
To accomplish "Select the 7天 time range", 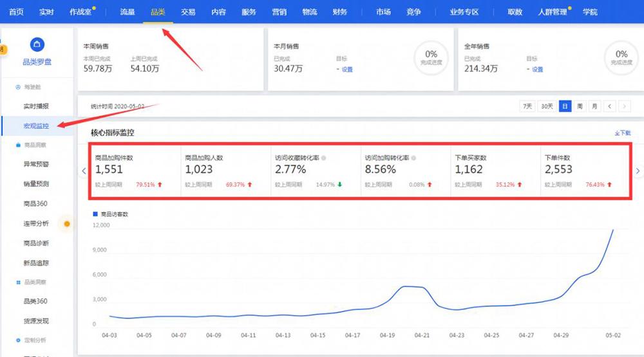I will tap(527, 106).
